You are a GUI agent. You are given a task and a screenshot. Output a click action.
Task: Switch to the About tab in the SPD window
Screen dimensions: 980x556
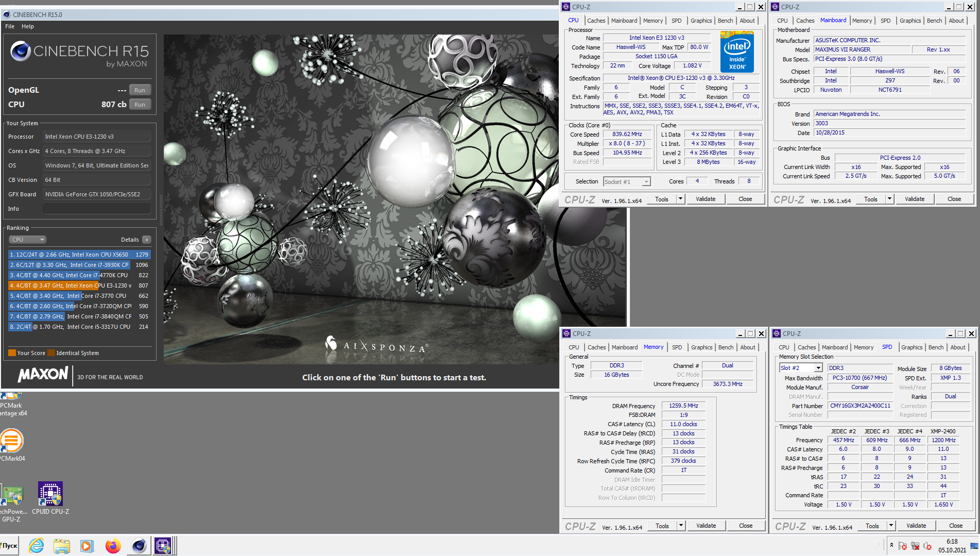coord(958,347)
